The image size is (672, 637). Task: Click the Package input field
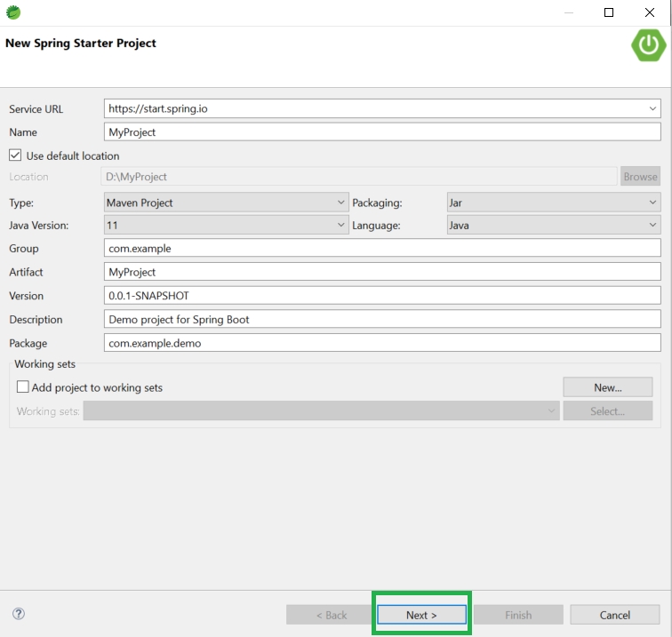click(382, 343)
